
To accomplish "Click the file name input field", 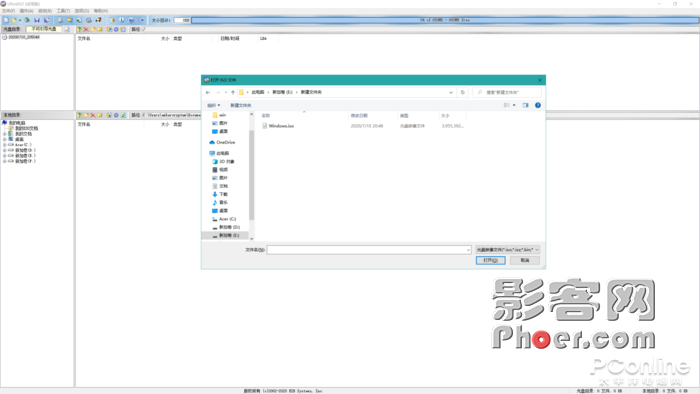I will (x=369, y=250).
